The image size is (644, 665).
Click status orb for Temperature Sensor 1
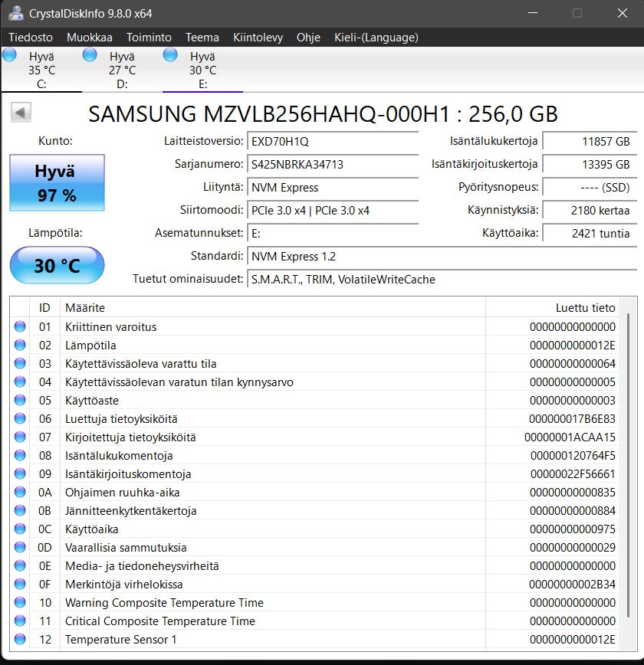(20, 640)
